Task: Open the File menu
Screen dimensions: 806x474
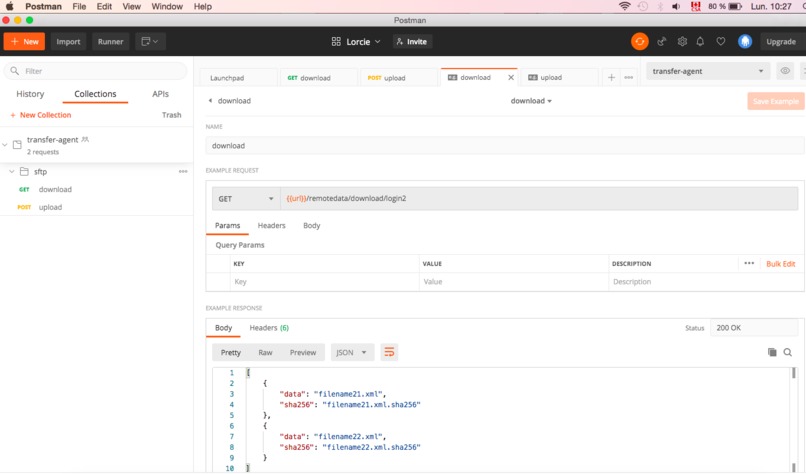Action: pos(79,6)
